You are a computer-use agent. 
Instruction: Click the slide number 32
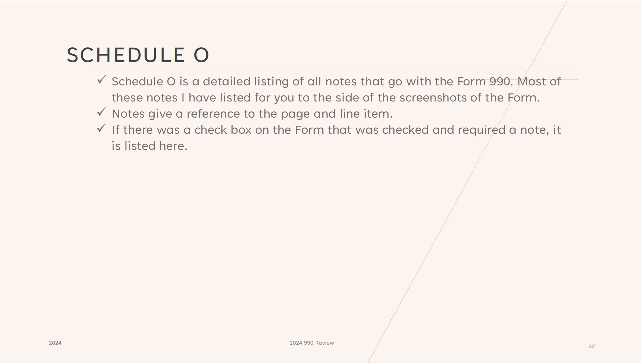click(592, 347)
